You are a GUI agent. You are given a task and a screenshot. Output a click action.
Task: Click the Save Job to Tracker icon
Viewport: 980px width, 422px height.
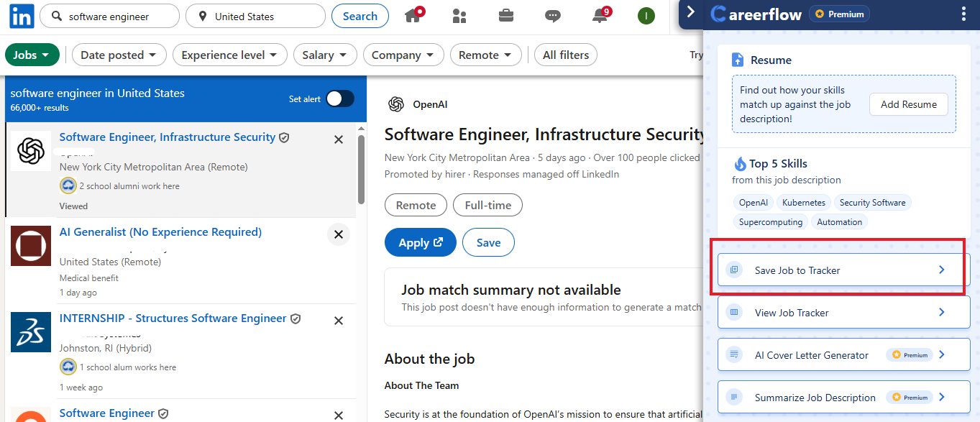coord(734,270)
